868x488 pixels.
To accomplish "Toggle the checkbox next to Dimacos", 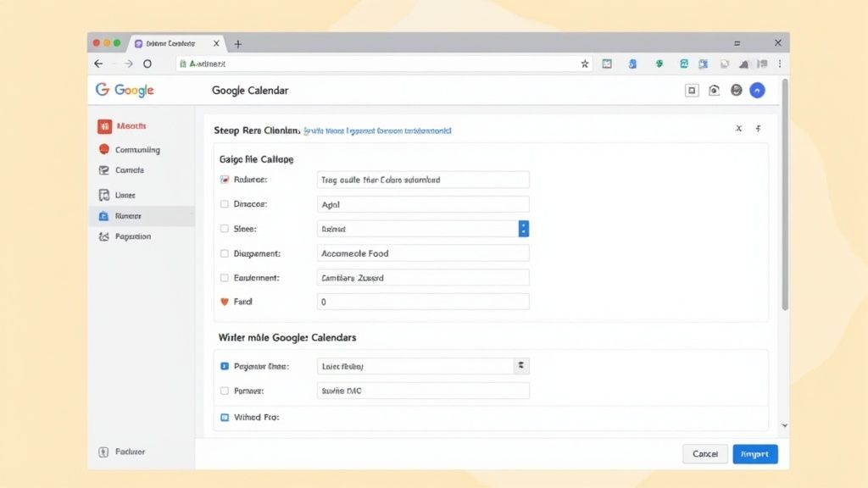I will click(x=225, y=204).
